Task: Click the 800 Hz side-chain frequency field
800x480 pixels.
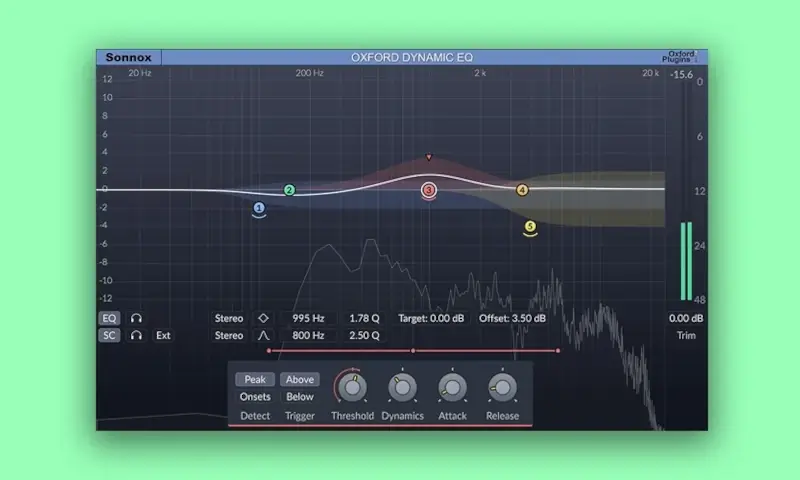Action: click(x=308, y=335)
